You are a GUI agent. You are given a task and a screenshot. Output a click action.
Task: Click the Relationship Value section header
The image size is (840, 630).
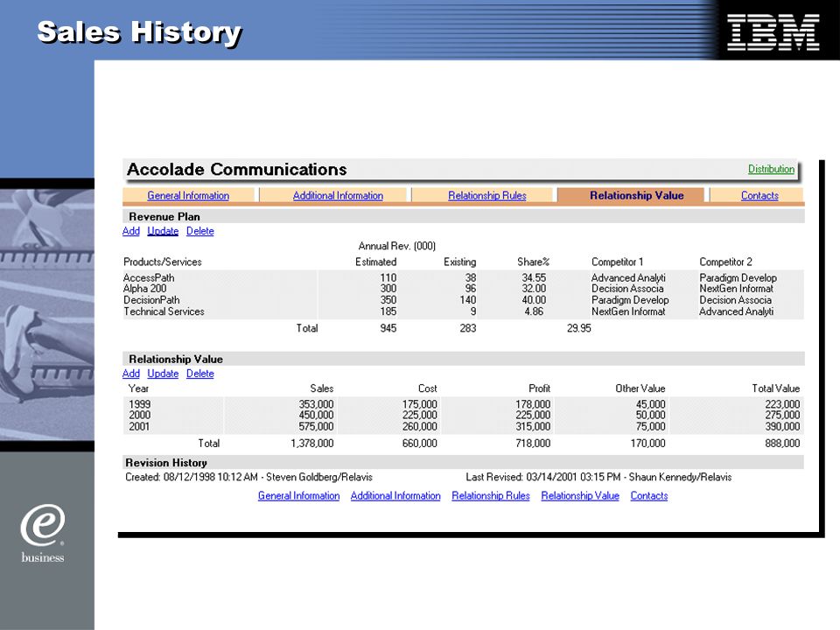464,359
